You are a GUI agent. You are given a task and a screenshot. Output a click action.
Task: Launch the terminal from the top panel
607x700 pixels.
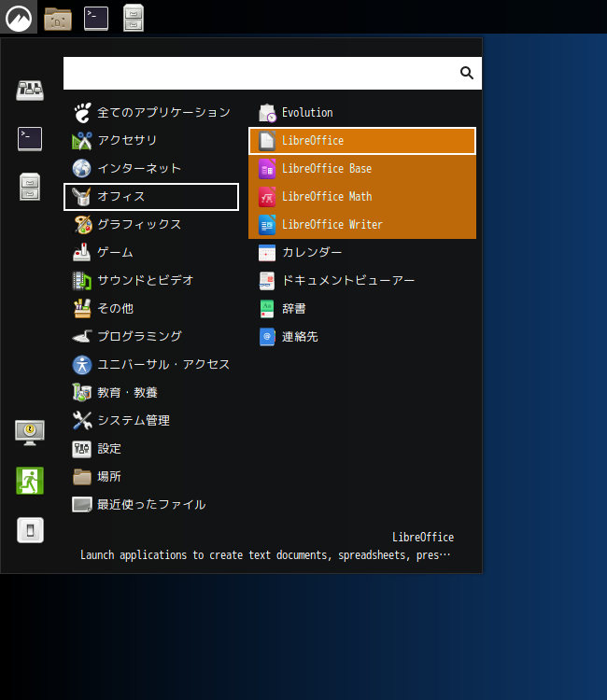(96, 19)
